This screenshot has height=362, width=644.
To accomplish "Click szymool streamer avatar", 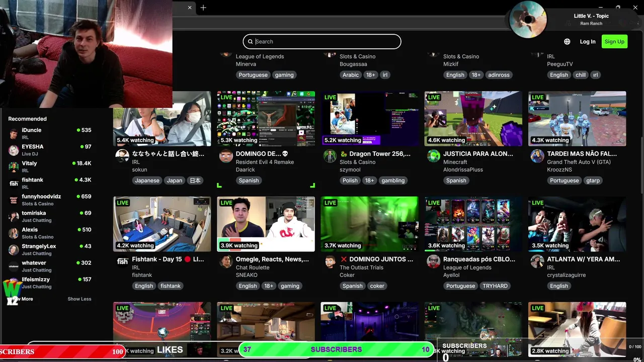I will point(330,156).
